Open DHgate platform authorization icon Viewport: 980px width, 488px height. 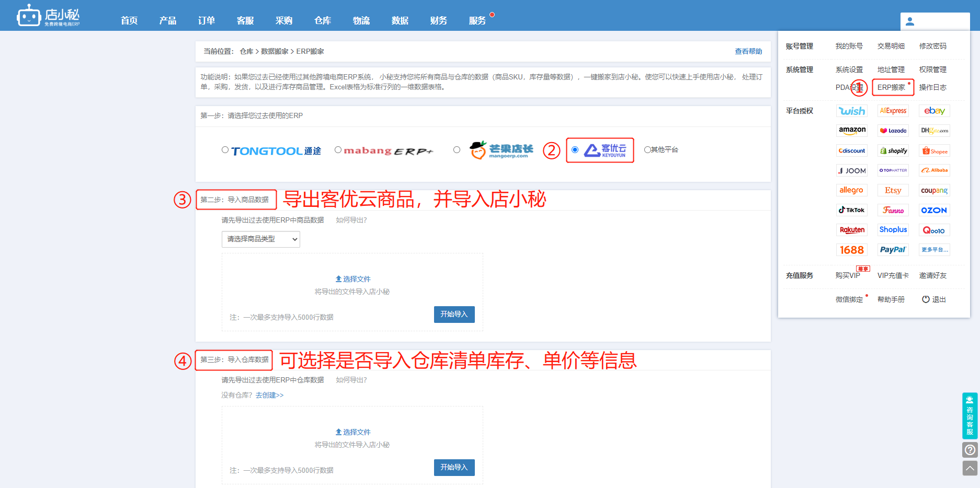click(x=935, y=131)
